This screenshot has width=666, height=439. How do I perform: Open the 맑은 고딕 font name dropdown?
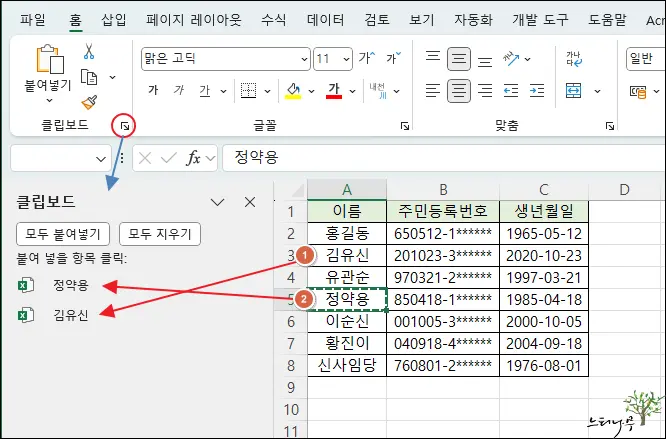[304, 59]
